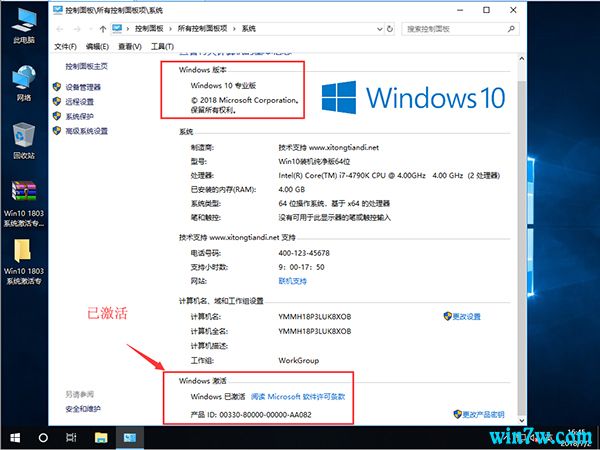This screenshot has width=600, height=450.
Task: Open 控制面板主页 link
Action: (x=86, y=66)
